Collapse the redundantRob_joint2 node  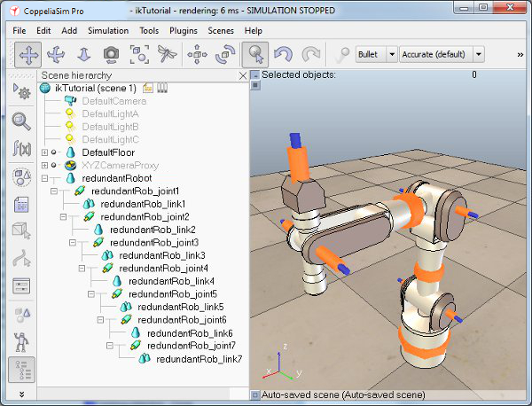click(x=63, y=216)
